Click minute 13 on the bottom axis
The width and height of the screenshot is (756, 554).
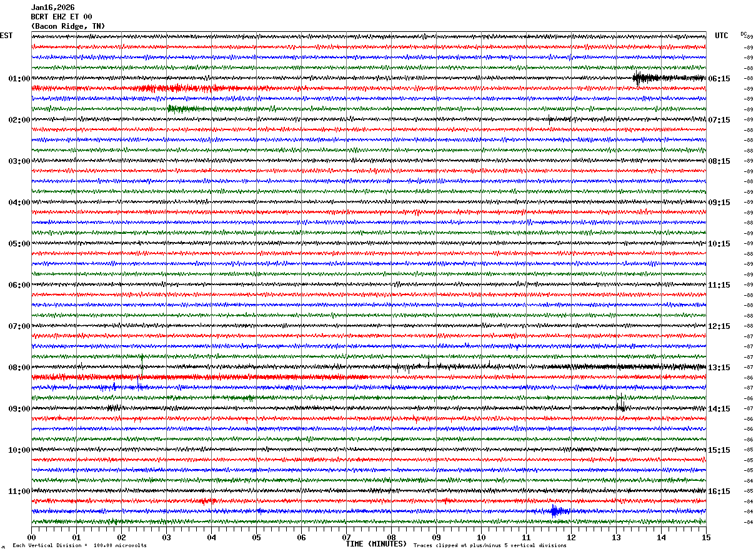(x=616, y=537)
